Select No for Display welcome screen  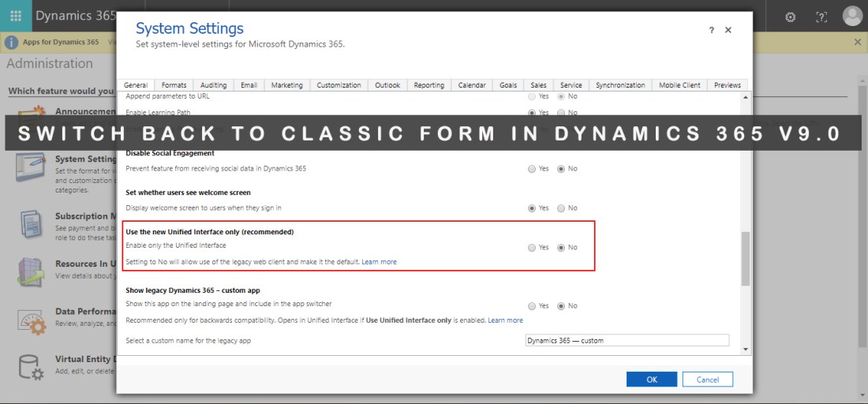[x=561, y=208]
